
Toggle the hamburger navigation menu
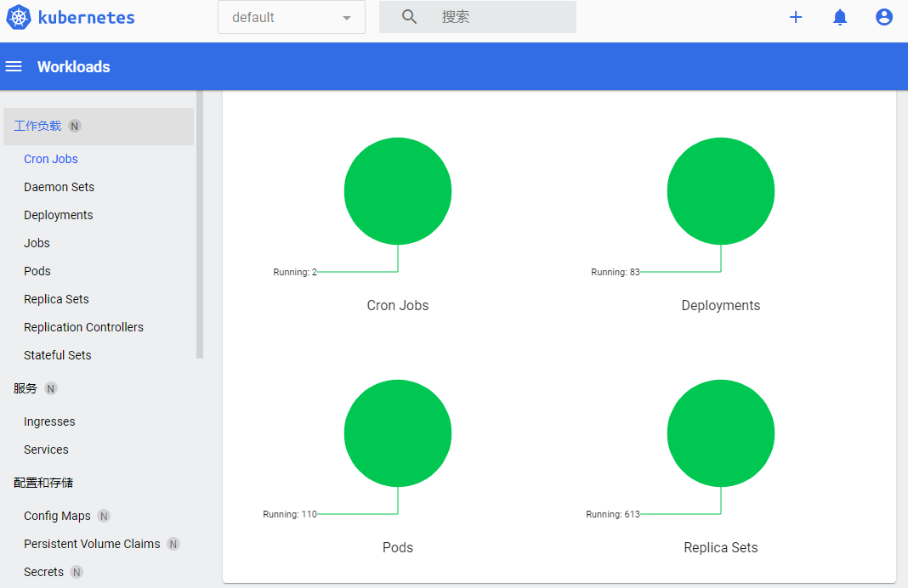14,66
